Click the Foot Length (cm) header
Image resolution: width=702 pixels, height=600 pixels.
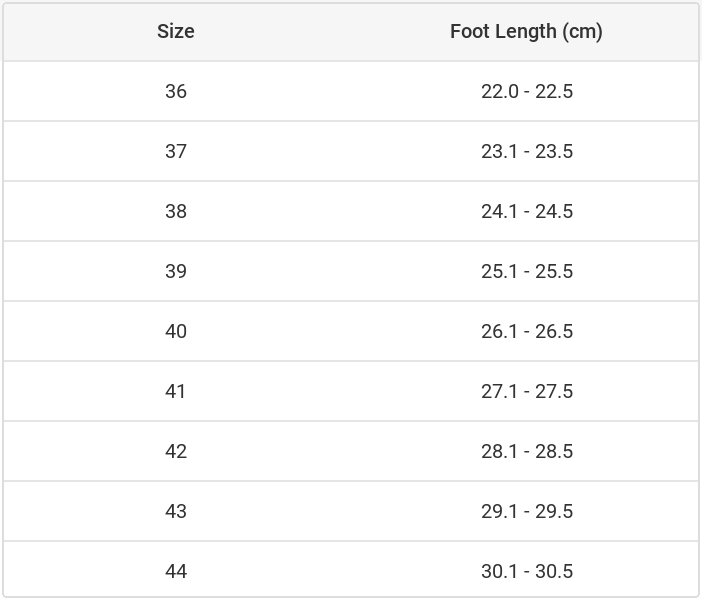(526, 31)
